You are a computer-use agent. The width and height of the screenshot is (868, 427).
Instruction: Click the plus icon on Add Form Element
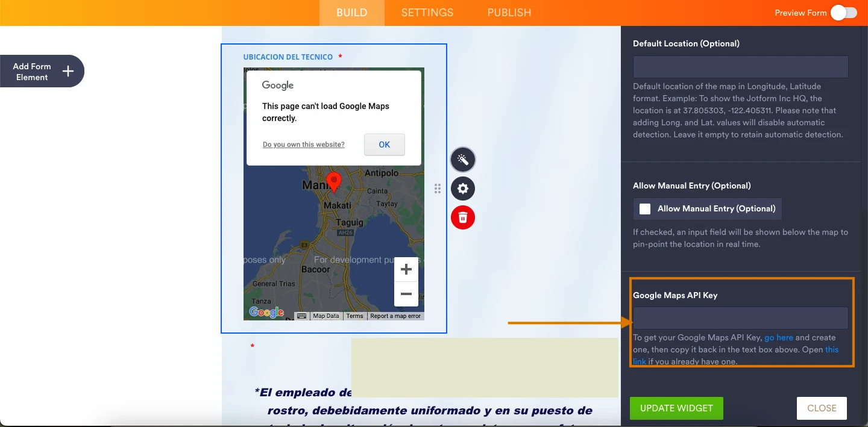pyautogui.click(x=68, y=72)
